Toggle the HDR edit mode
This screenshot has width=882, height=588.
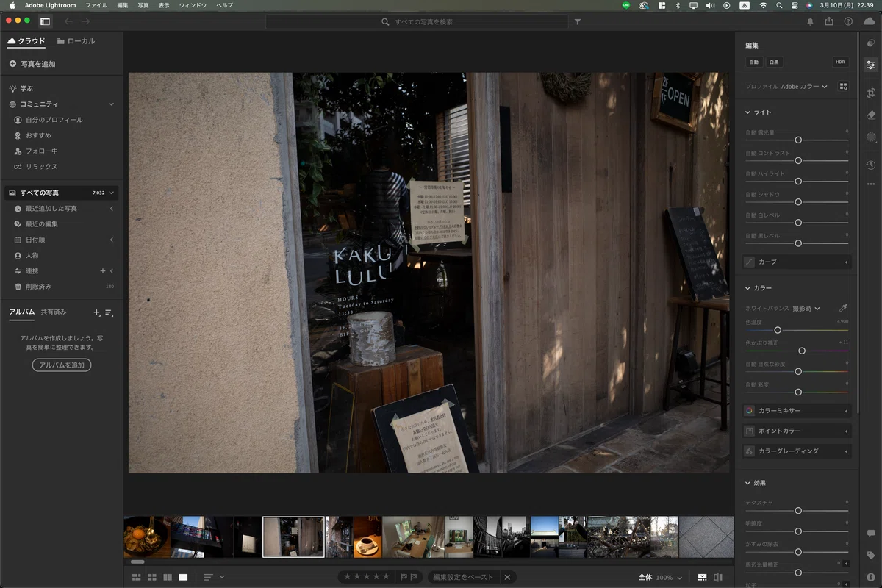click(840, 62)
